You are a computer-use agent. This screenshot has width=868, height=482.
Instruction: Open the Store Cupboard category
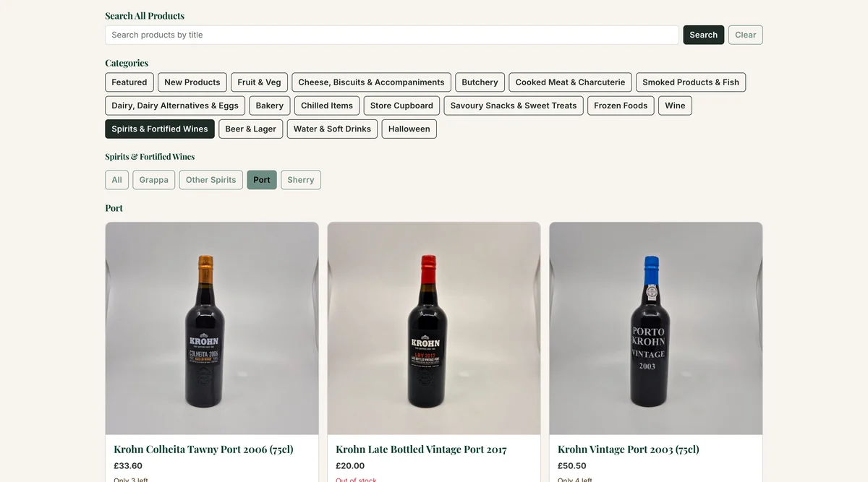coord(401,106)
